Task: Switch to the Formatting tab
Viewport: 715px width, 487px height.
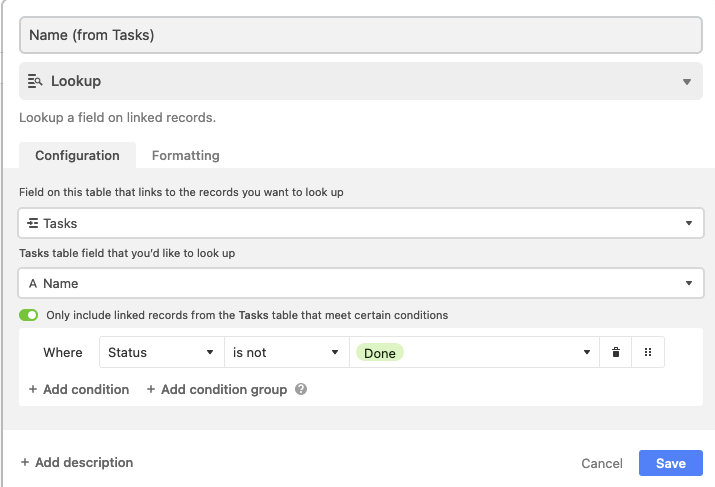Action: tap(186, 155)
